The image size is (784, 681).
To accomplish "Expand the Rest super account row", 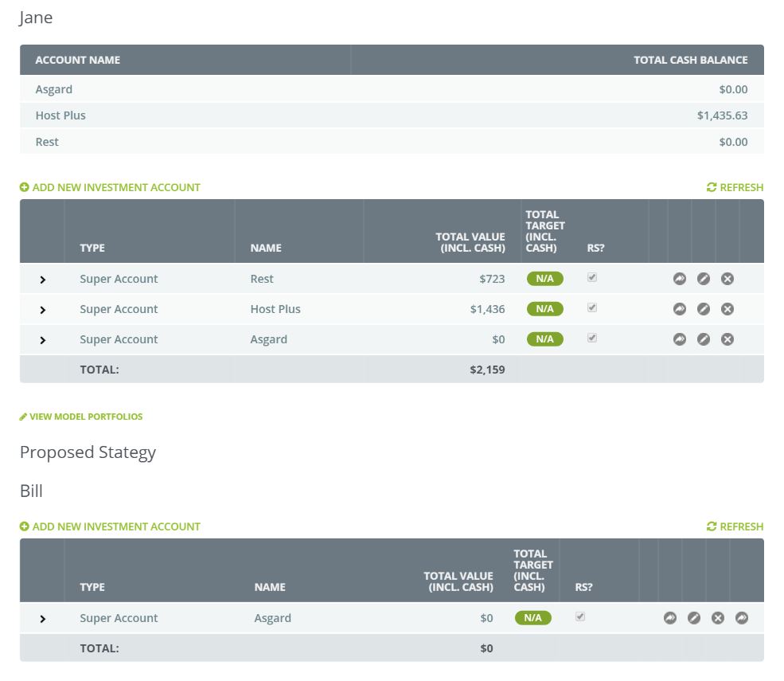I will 43,280.
